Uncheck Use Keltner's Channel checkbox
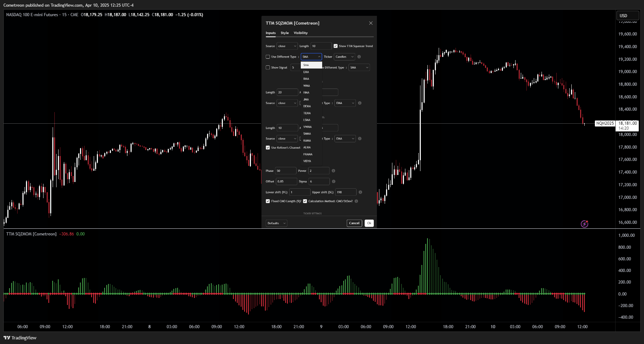This screenshot has width=644, height=344. click(268, 148)
